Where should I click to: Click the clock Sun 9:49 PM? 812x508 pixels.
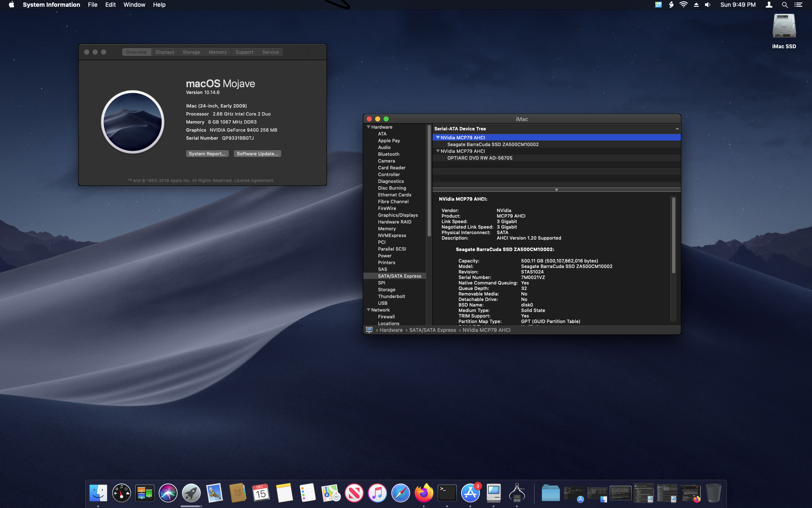(738, 5)
